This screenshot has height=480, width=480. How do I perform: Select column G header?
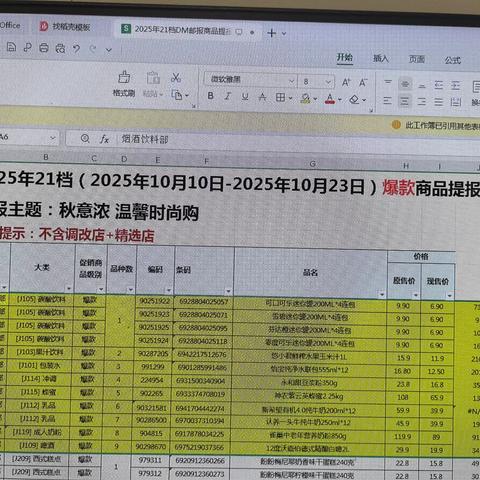point(312,164)
